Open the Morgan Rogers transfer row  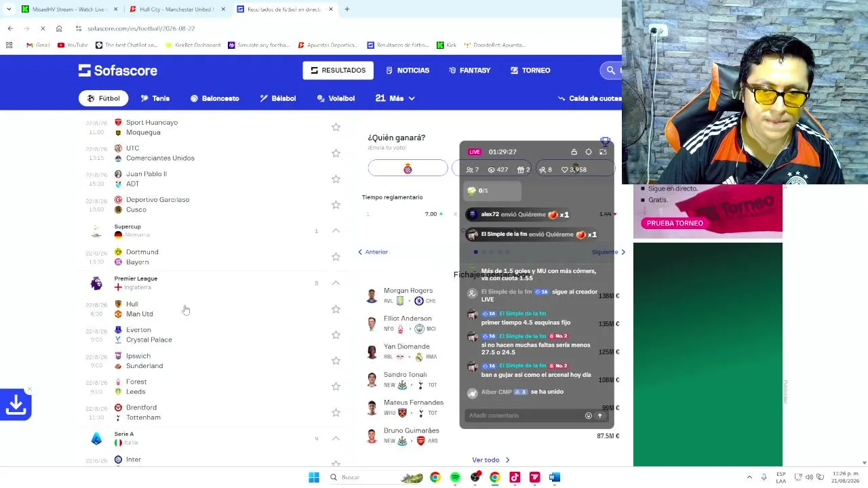pos(492,296)
